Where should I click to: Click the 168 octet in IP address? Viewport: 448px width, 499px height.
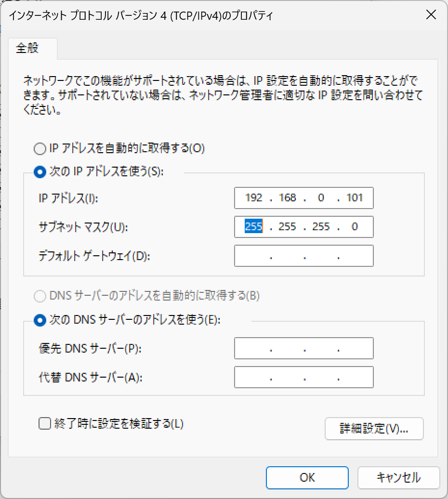tap(287, 197)
